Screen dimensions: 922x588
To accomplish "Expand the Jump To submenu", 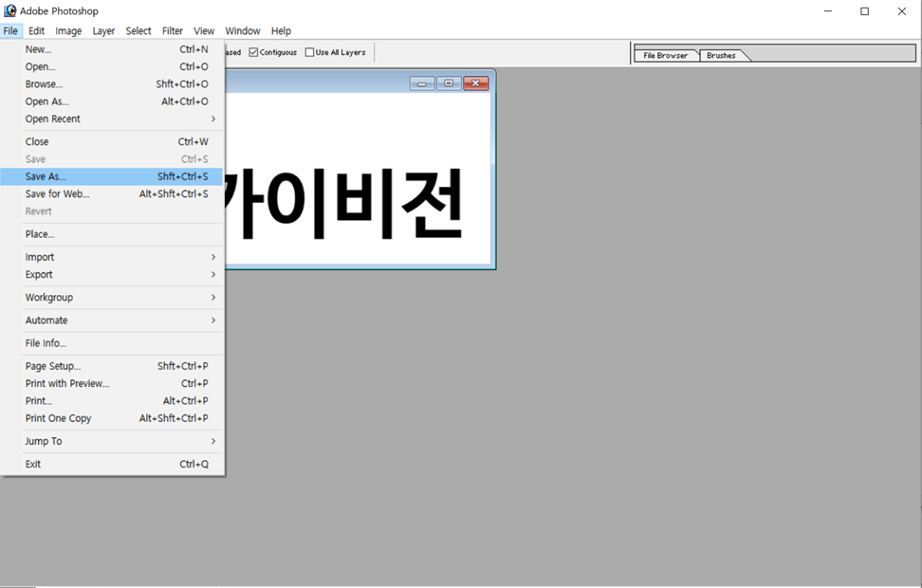I will 112,441.
